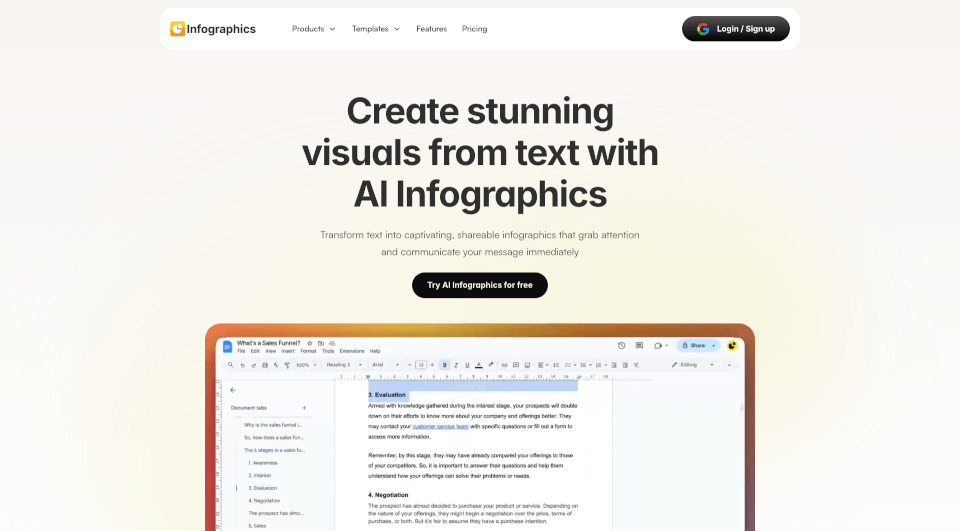Click the cloud save status icon
Image resolution: width=960 pixels, height=531 pixels.
click(x=332, y=344)
